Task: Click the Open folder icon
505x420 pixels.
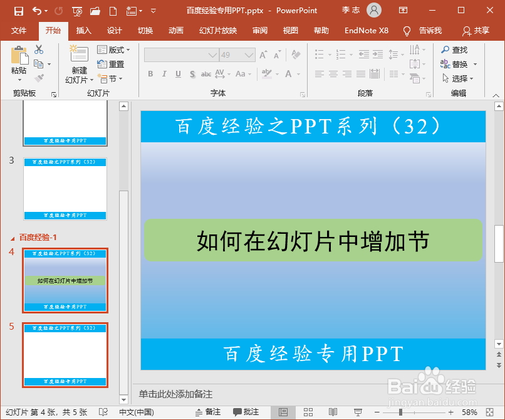Action: click(x=95, y=11)
